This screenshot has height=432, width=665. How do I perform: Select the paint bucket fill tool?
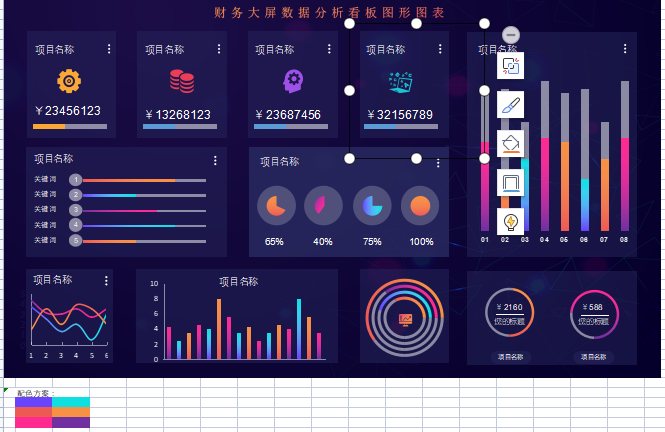[x=510, y=143]
